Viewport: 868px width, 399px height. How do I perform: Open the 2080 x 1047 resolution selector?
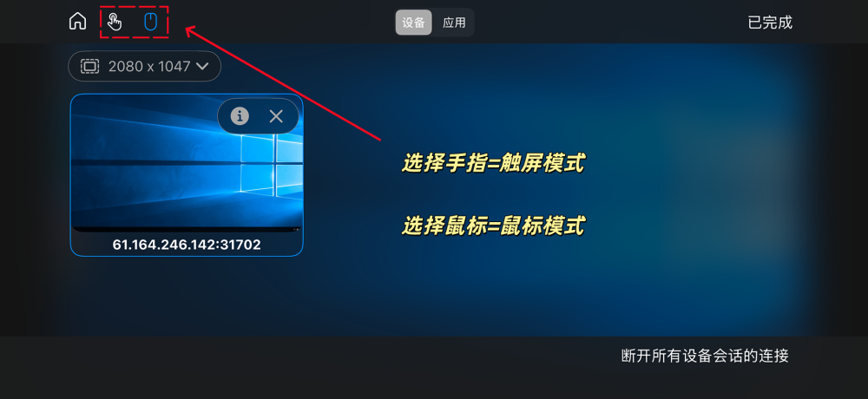coord(144,67)
